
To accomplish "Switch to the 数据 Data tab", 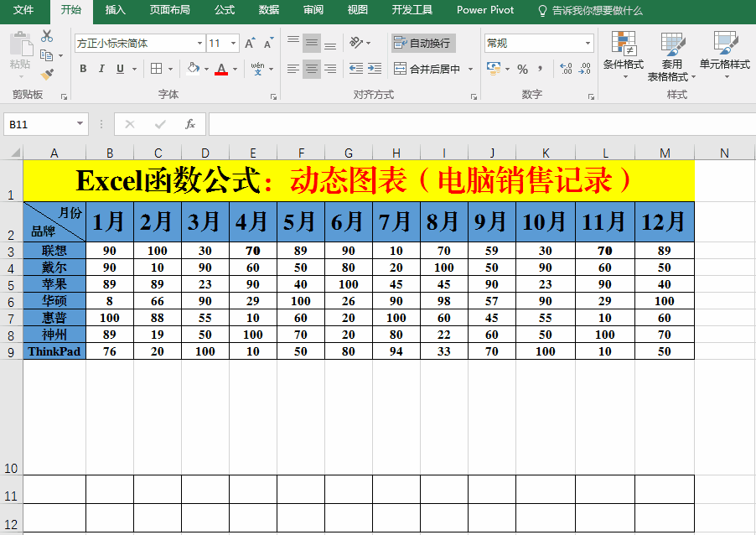I will (x=268, y=10).
